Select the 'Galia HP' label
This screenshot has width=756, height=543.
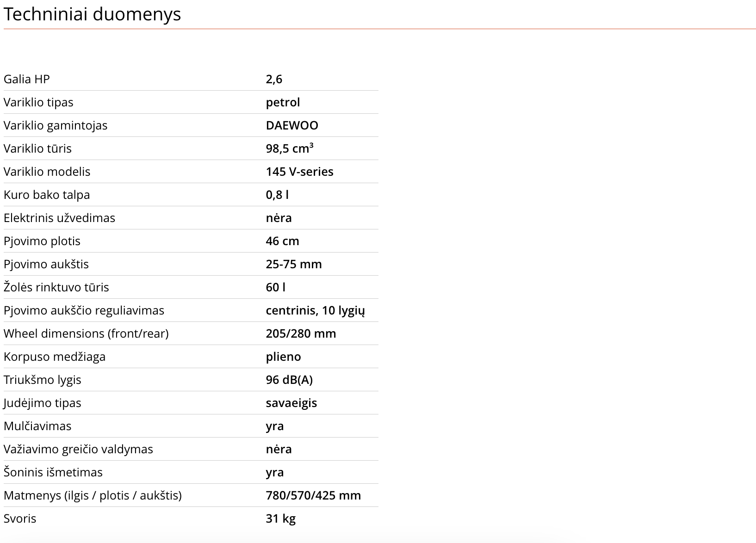click(x=27, y=79)
